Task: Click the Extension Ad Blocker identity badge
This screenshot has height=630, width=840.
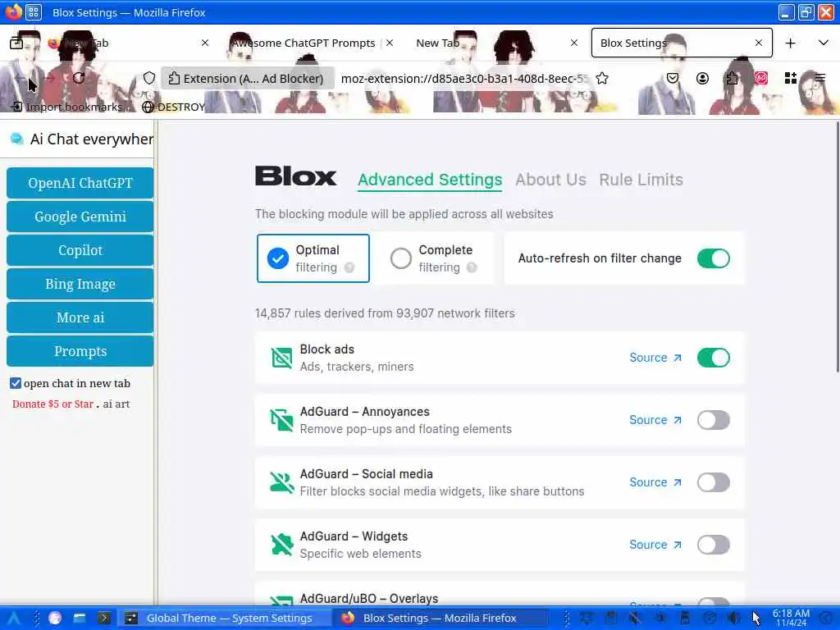Action: click(x=246, y=78)
